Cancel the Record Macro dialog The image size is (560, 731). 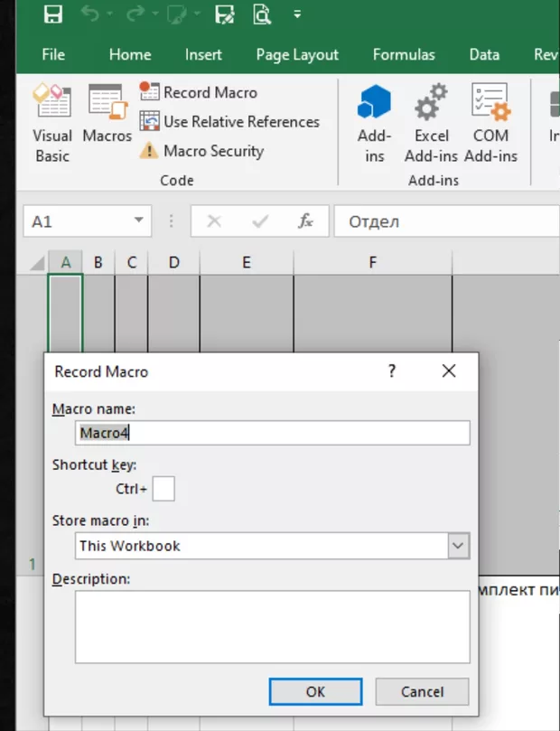422,692
